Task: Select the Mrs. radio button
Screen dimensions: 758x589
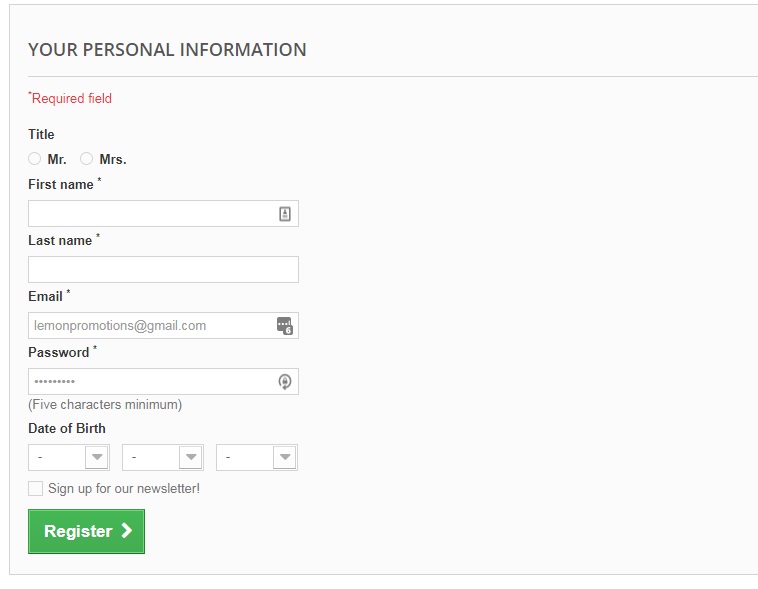Action: [87, 159]
